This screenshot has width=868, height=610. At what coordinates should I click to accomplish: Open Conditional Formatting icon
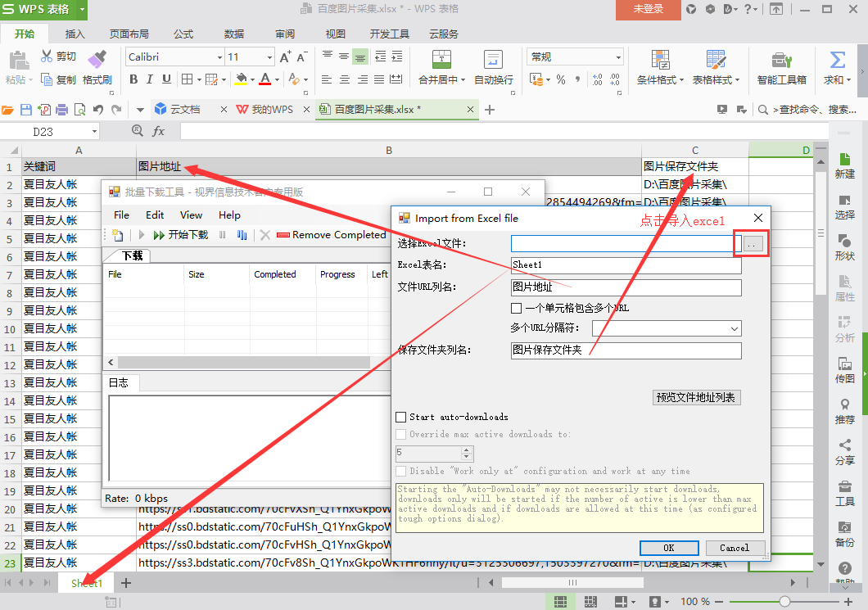[x=660, y=59]
